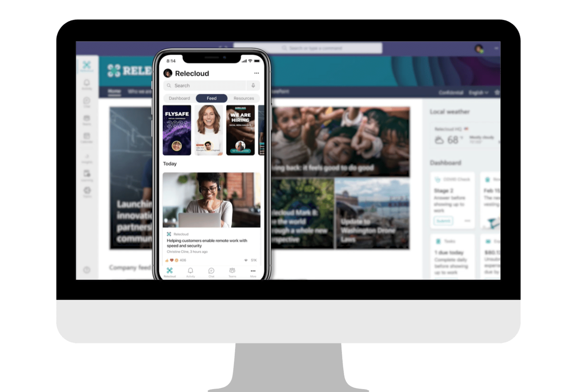The height and width of the screenshot is (392, 577).
Task: Switch to the Feed tab on mobile
Action: click(x=211, y=98)
